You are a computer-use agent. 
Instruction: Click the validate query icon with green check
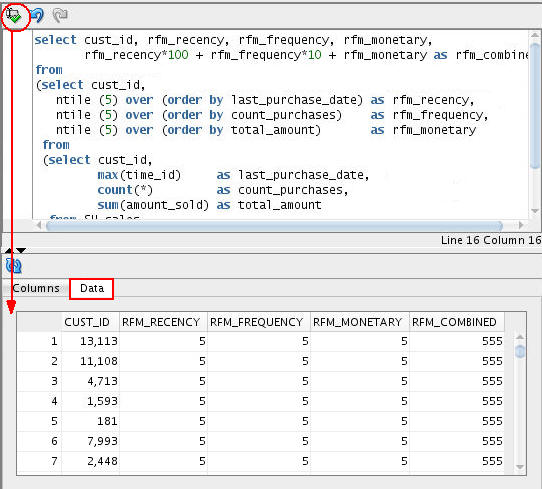click(14, 16)
